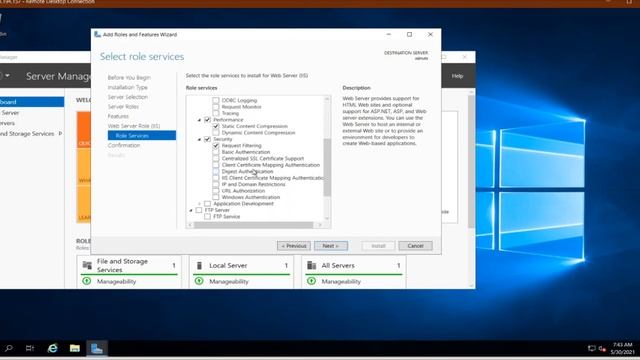Click the network icon in system tray

pyautogui.click(x=591, y=348)
